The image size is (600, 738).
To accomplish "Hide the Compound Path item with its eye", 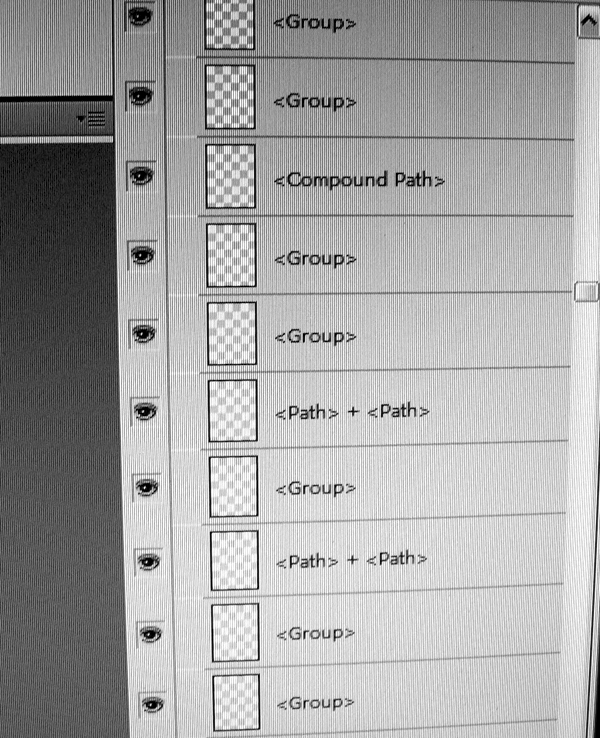I will [141, 176].
